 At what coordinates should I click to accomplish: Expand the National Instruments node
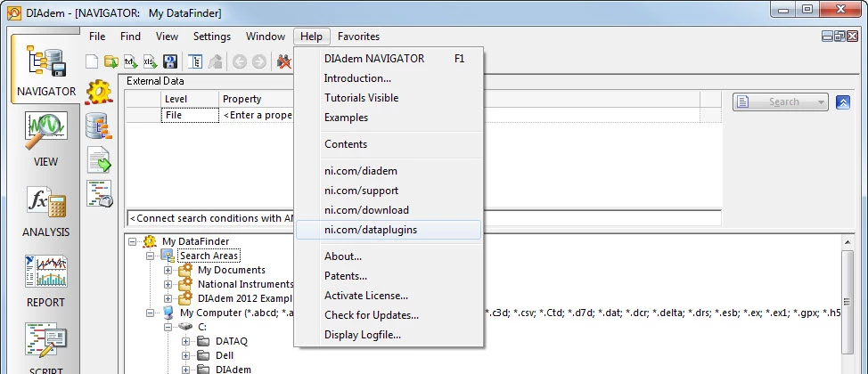pyautogui.click(x=168, y=284)
